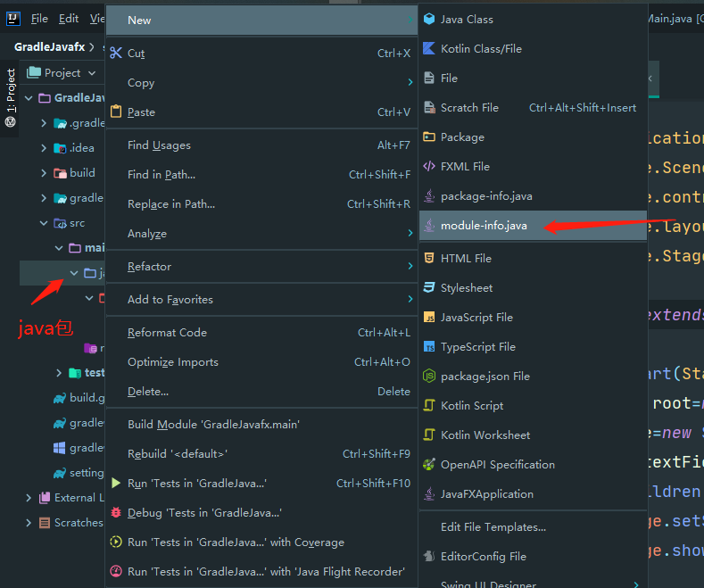Click the Run with Coverage icon
The height and width of the screenshot is (588, 704).
click(116, 542)
